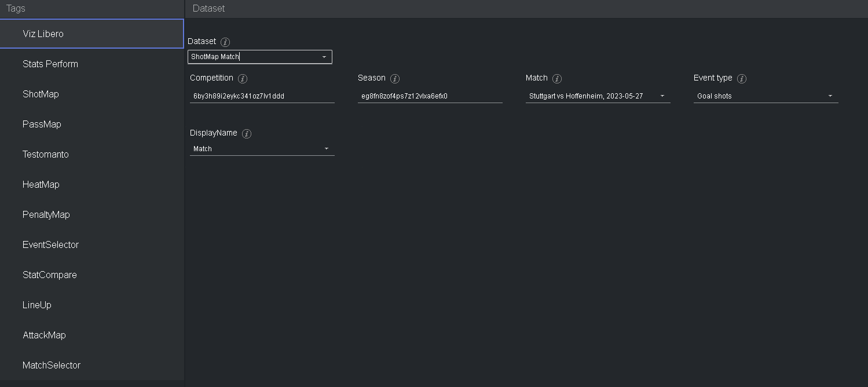Select the Stats Perform tag
This screenshot has height=387, width=868.
coord(50,64)
